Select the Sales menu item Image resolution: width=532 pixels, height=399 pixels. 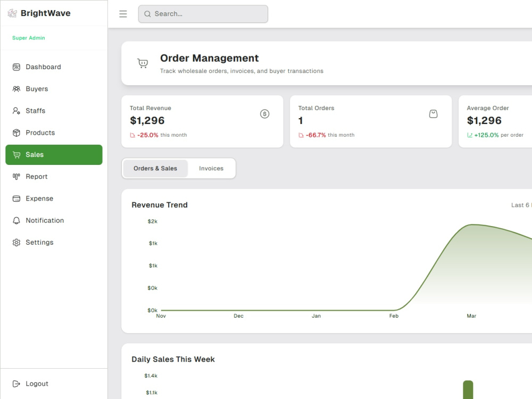[x=54, y=155]
